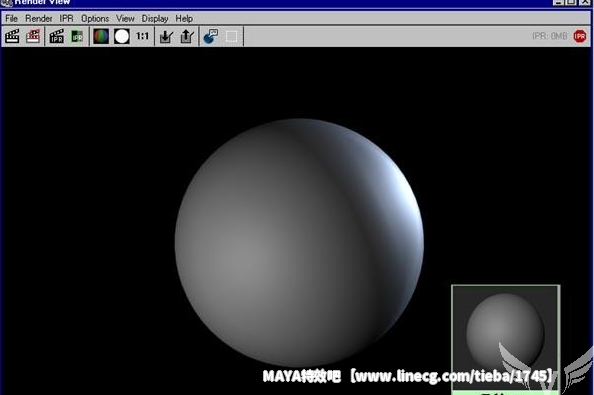The height and width of the screenshot is (395, 594).
Task: Click the large rendered sphere image
Action: click(x=299, y=242)
